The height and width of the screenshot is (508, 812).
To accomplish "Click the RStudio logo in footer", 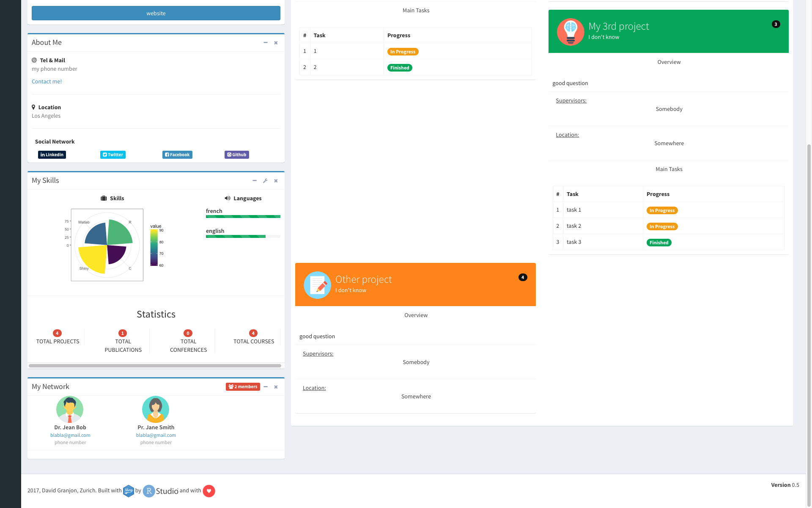I will [x=161, y=491].
